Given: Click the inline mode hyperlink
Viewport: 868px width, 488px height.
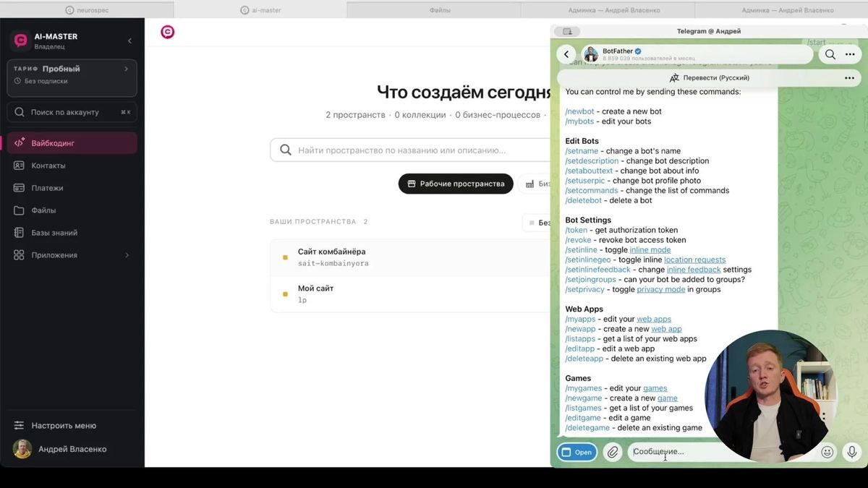Looking at the screenshot, I should (650, 250).
